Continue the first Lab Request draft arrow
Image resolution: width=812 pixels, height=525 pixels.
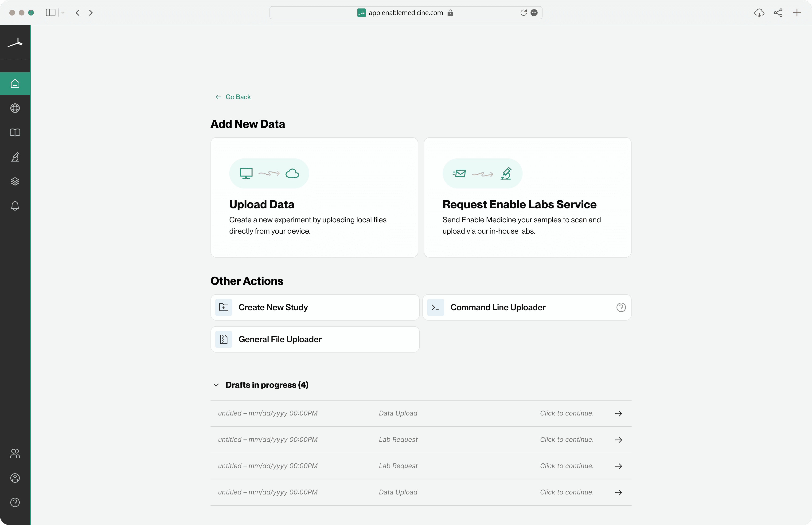click(x=618, y=440)
